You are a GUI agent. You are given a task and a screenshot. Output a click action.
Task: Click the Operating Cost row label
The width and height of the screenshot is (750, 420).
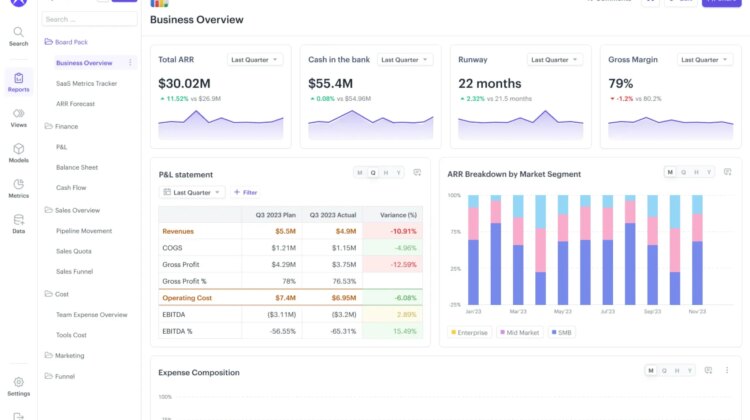[x=187, y=298]
